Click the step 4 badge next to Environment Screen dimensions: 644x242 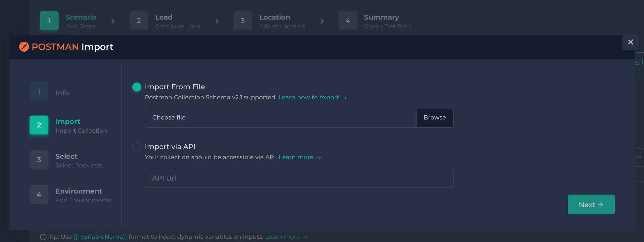(39, 195)
